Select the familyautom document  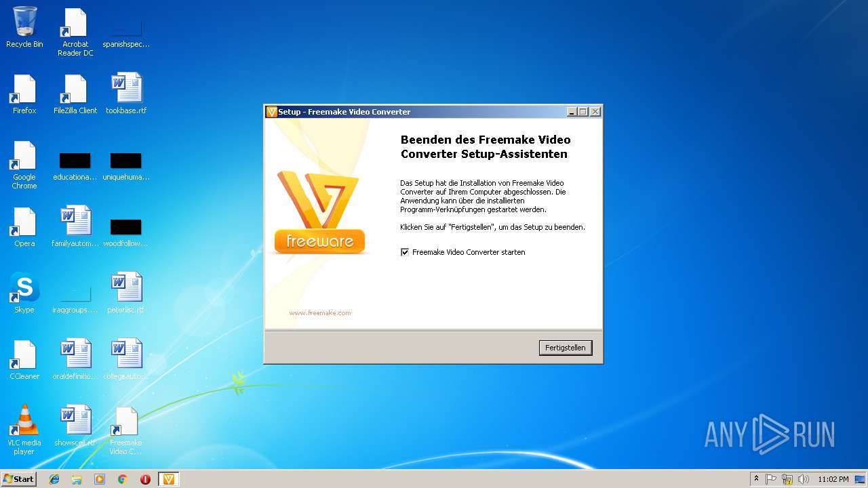(x=75, y=227)
